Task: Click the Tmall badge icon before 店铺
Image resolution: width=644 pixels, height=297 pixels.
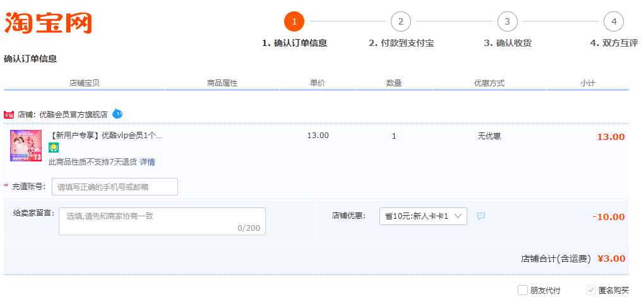Action: 9,115
